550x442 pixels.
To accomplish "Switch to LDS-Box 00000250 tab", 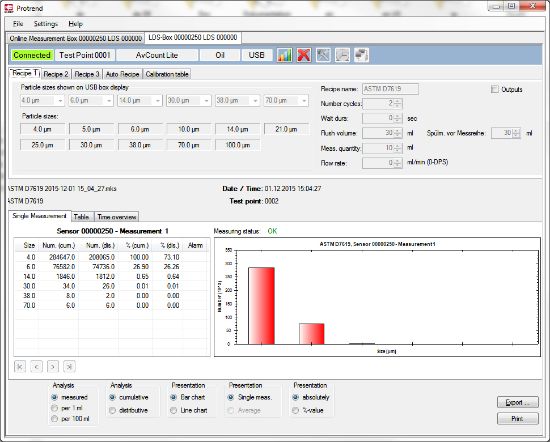I will pyautogui.click(x=193, y=38).
